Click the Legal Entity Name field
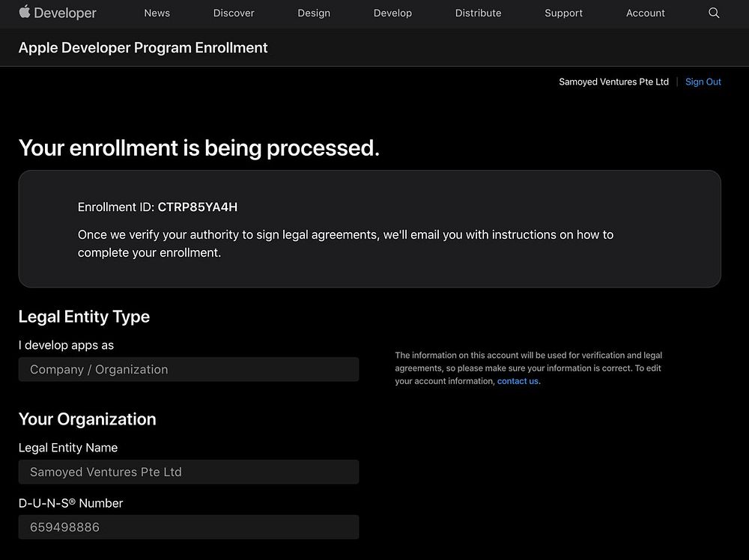 pyautogui.click(x=189, y=472)
